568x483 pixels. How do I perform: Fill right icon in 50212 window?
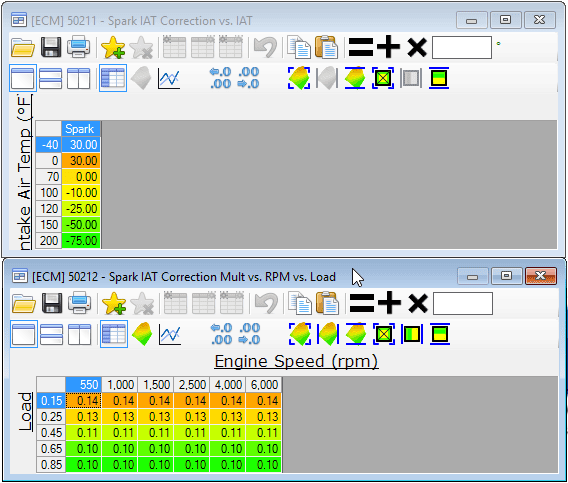pos(412,334)
